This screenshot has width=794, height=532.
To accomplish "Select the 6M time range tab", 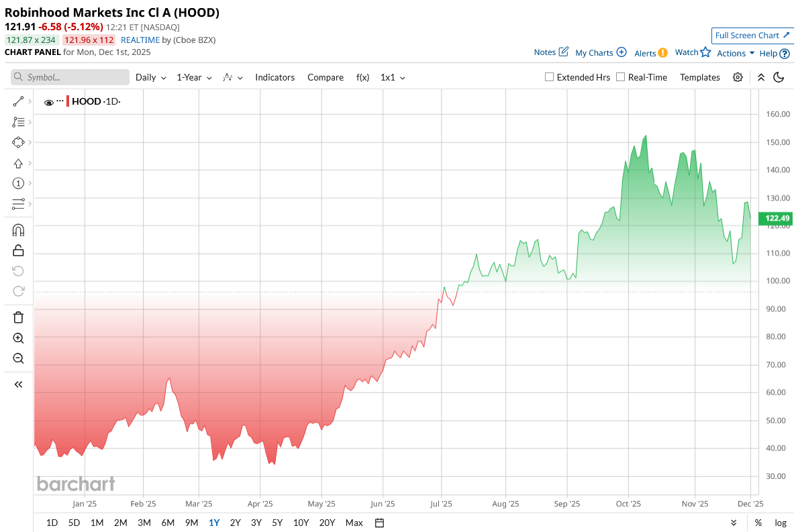I will (x=168, y=523).
